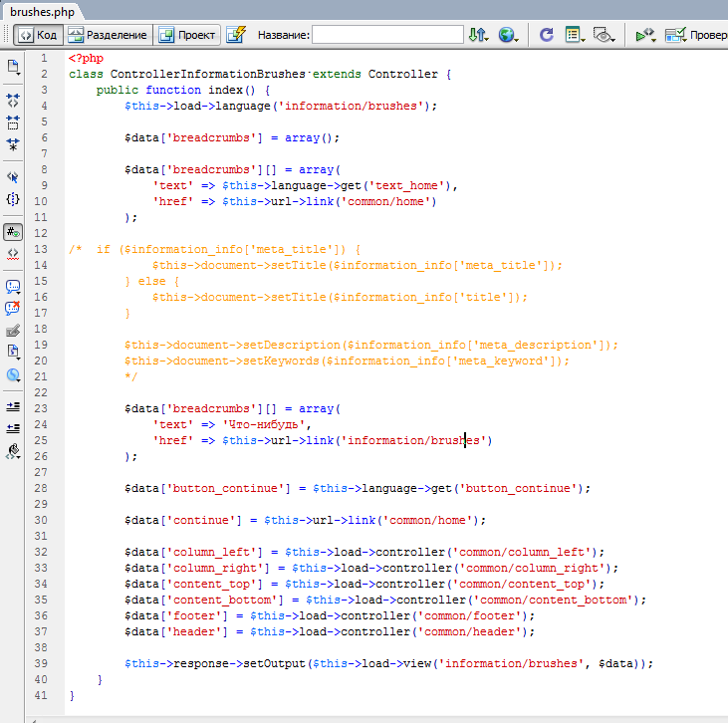The image size is (728, 723).
Task: Expand all collapsed code via the asterisk icon
Action: 13,144
